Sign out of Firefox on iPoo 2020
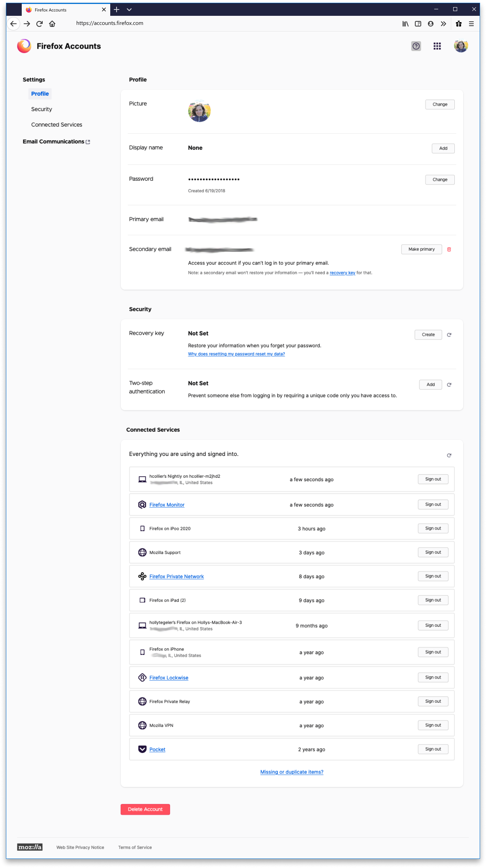This screenshot has height=868, width=486. click(433, 528)
